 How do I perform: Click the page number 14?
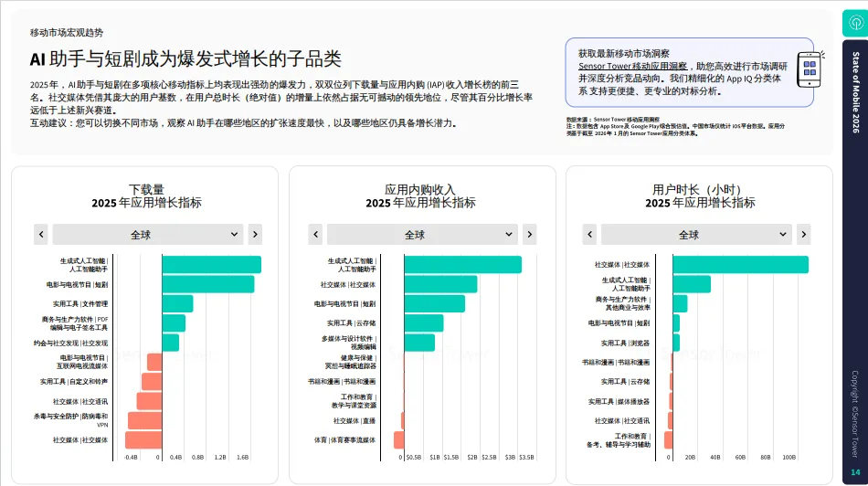(855, 472)
